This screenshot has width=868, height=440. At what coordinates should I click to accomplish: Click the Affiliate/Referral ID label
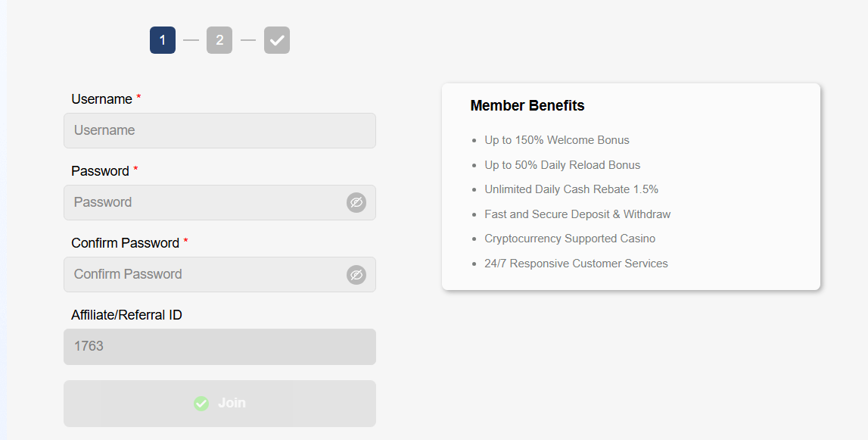pyautogui.click(x=127, y=315)
